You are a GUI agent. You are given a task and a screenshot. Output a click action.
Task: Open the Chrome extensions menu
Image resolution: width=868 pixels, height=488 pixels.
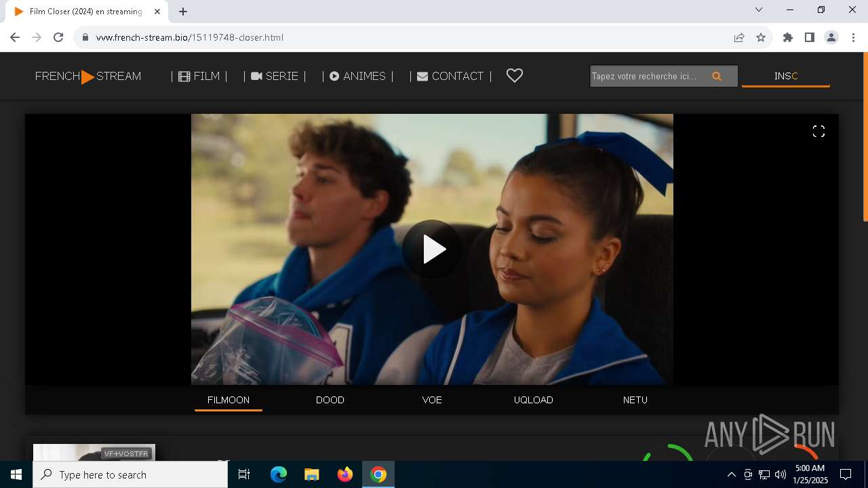click(x=788, y=37)
